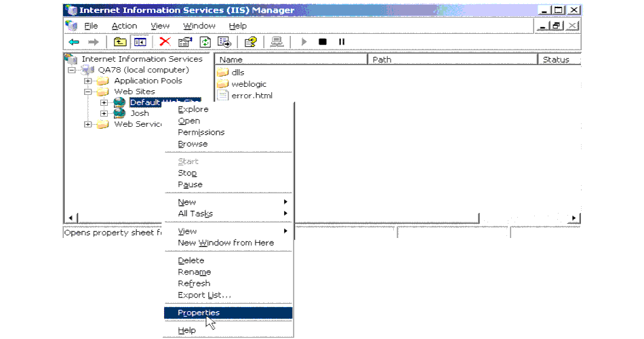Click the dlls folder icon
The image size is (644, 339).
[x=222, y=73]
